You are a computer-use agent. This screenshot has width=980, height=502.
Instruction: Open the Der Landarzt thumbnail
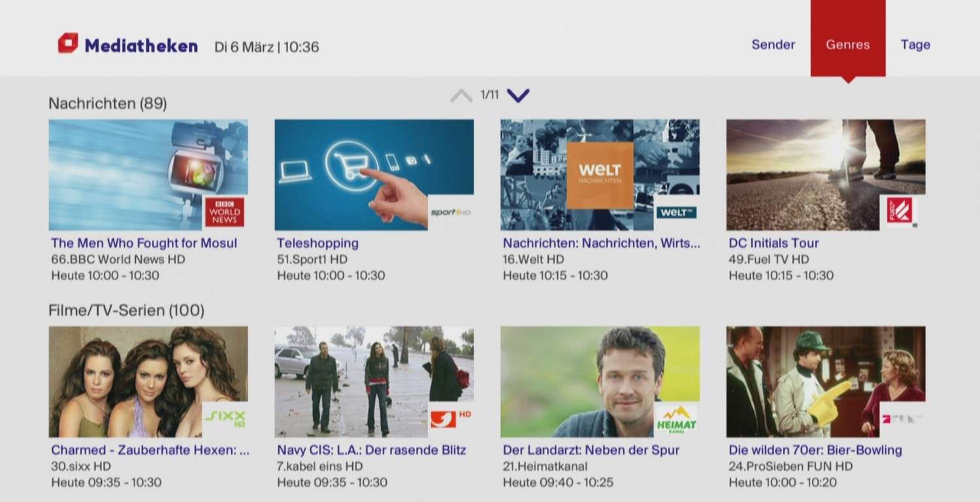coord(600,382)
